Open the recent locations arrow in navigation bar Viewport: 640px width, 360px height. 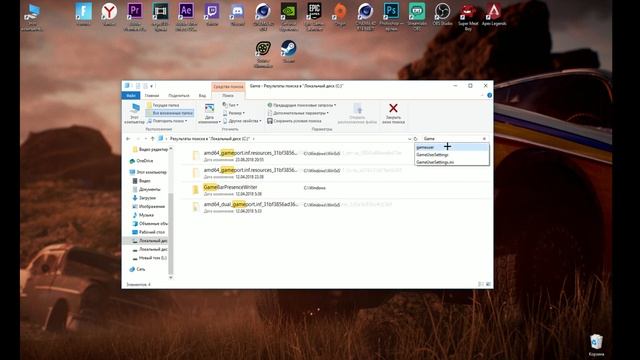click(145, 139)
